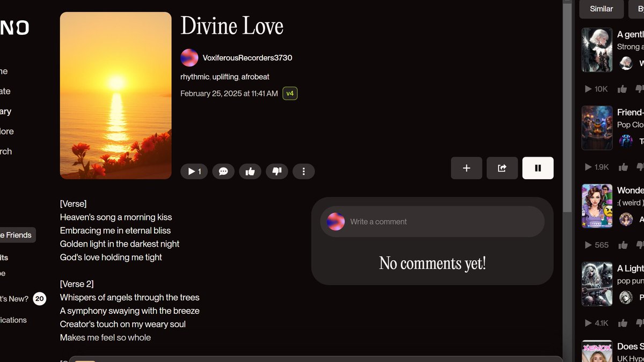Click the lyric 'God's love holding me tight'
The width and height of the screenshot is (644, 362).
tap(111, 257)
